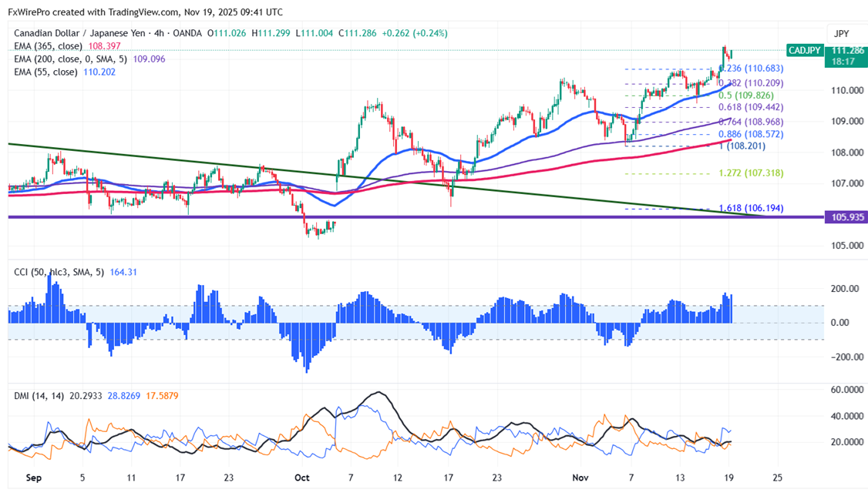Click the −200.00 CCI axis label
The height and width of the screenshot is (496, 868).
[847, 357]
